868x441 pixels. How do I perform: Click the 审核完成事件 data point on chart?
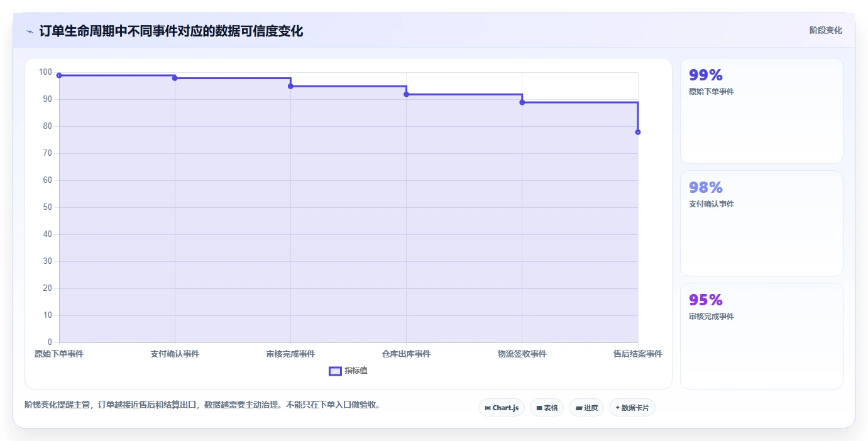290,86
